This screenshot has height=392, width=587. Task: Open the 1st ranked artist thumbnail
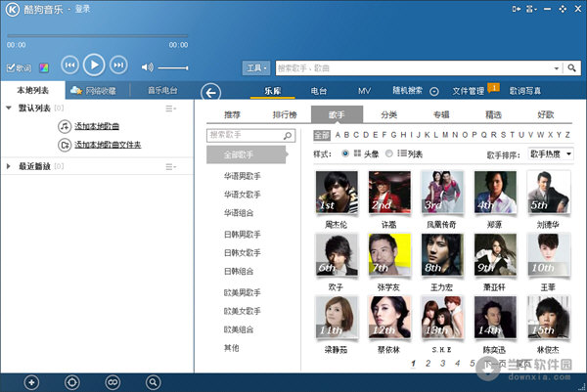pyautogui.click(x=337, y=193)
